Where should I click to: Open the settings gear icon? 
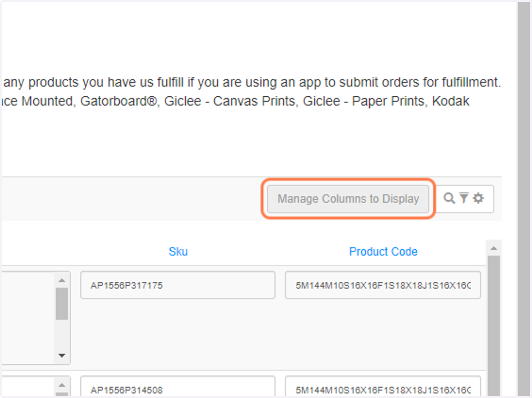point(478,198)
